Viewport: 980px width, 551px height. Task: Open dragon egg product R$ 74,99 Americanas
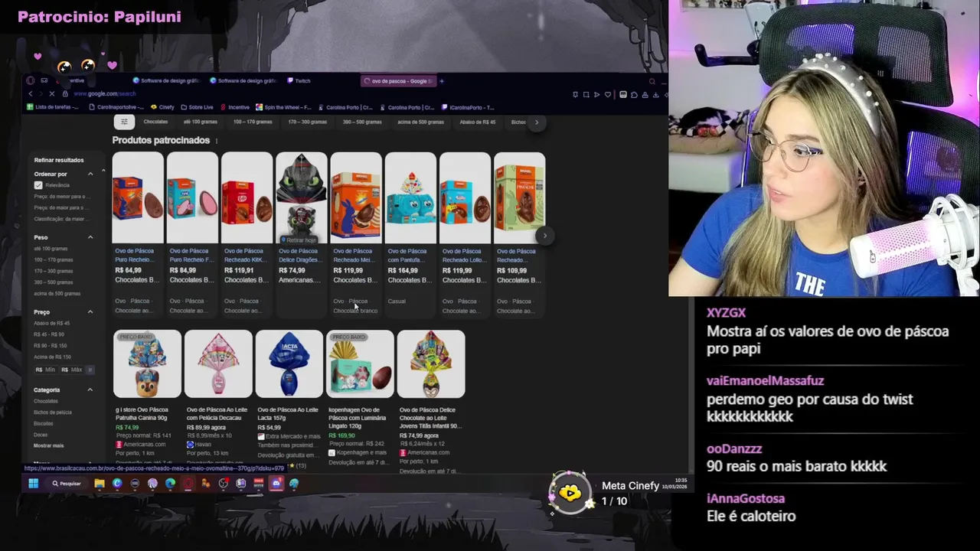302,233
